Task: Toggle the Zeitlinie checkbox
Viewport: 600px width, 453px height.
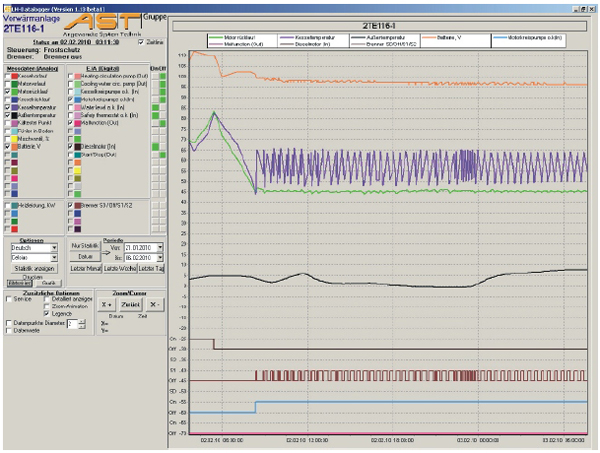Action: (139, 41)
